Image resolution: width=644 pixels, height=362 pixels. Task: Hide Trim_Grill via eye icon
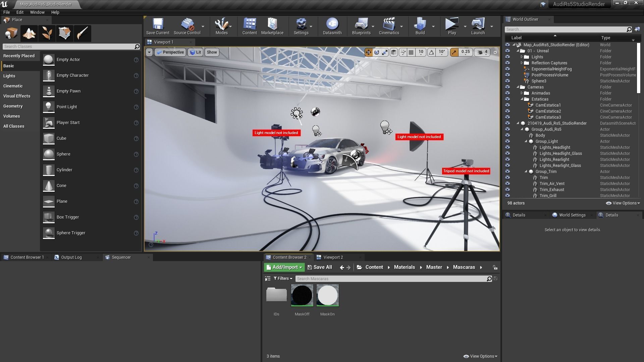[x=507, y=196]
